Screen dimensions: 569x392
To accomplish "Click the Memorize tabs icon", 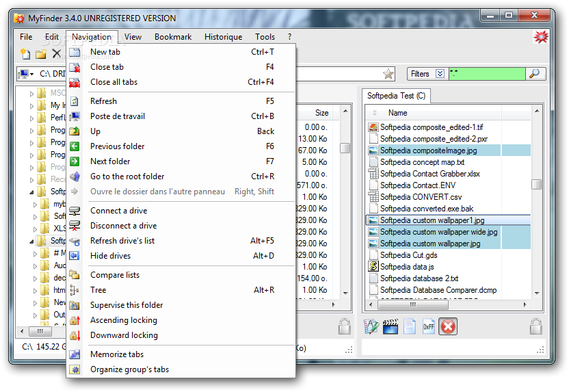I will (75, 354).
